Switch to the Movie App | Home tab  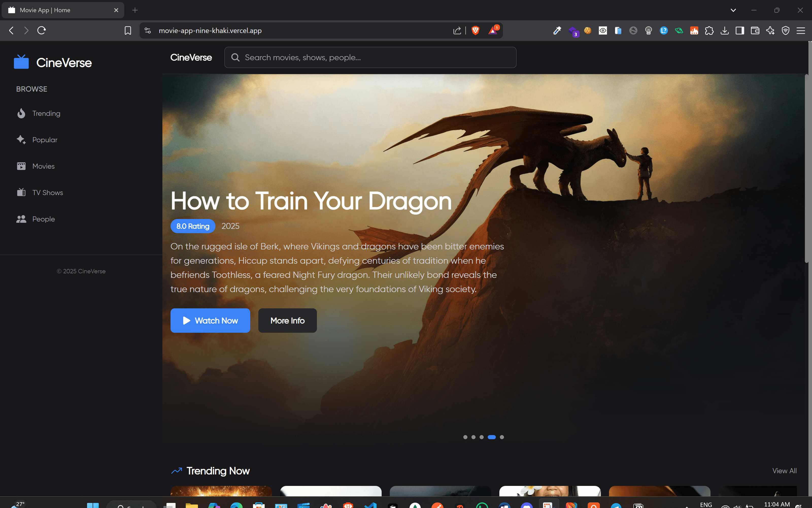pos(63,10)
